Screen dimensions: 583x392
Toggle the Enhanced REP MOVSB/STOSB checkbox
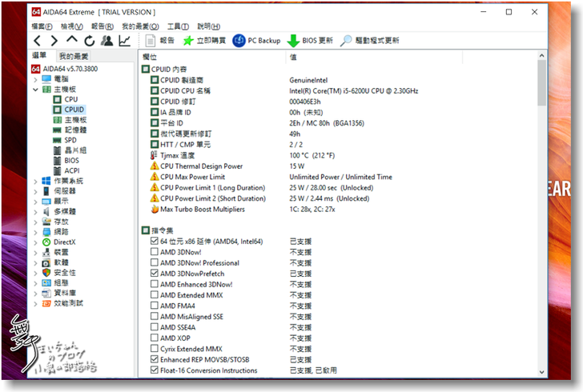click(155, 360)
